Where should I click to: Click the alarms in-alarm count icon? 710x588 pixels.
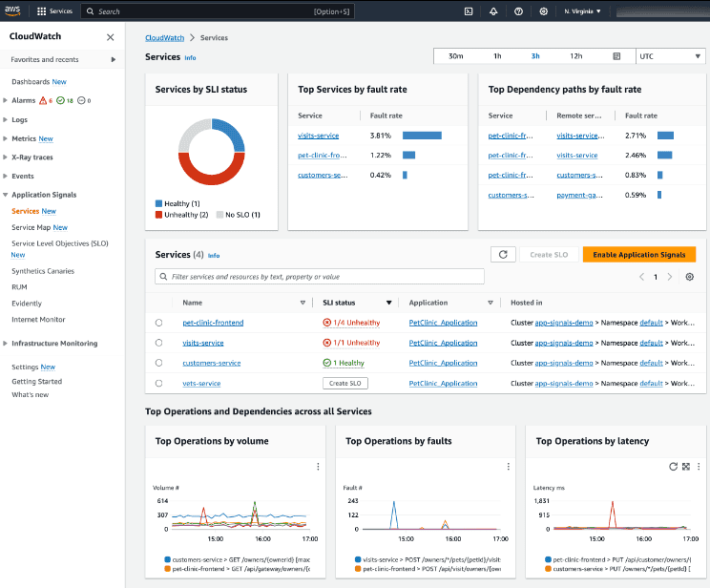(x=43, y=100)
